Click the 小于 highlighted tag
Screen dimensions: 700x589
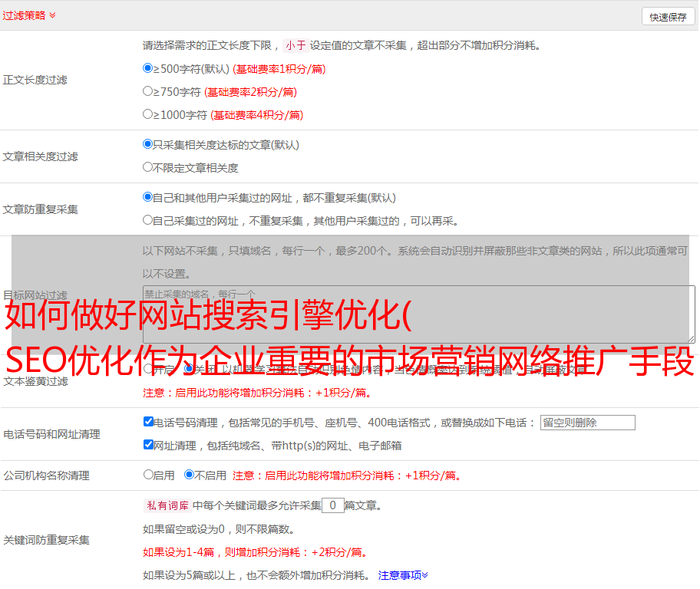pyautogui.click(x=296, y=45)
